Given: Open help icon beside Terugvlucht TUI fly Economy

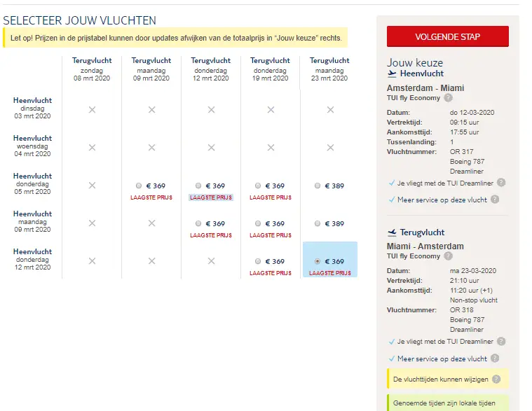Looking at the screenshot, I should [x=448, y=256].
